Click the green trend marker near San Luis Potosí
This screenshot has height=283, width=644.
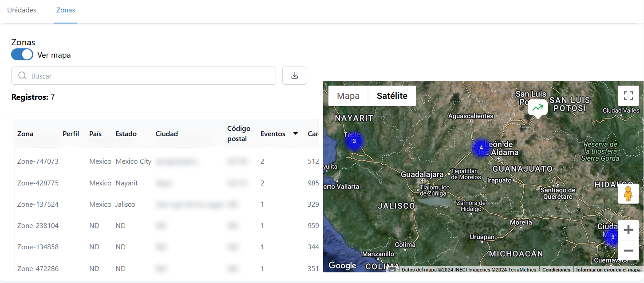click(x=537, y=108)
